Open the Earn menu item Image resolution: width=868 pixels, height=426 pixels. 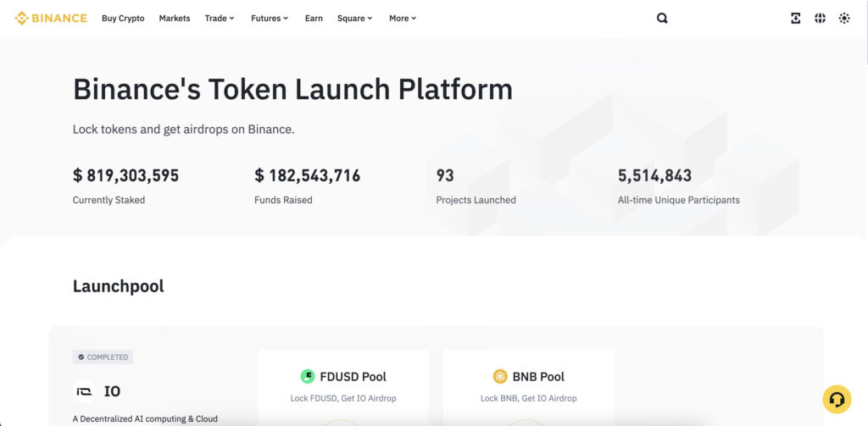(x=314, y=19)
